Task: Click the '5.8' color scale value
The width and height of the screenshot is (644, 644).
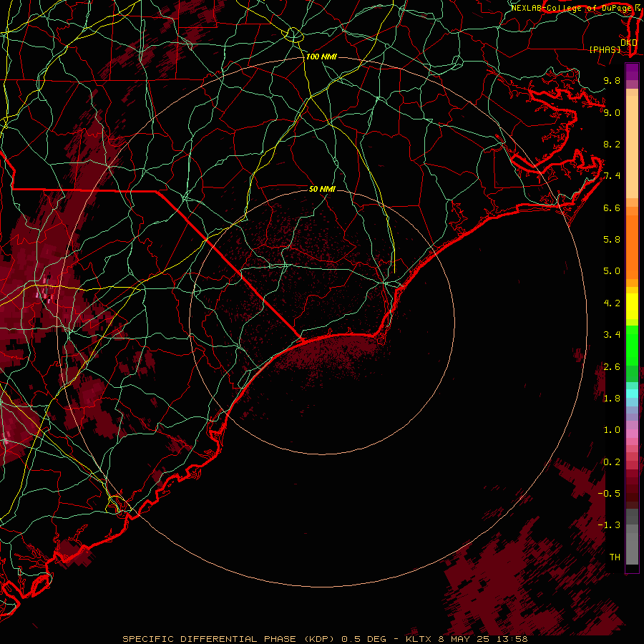Action: 612,239
